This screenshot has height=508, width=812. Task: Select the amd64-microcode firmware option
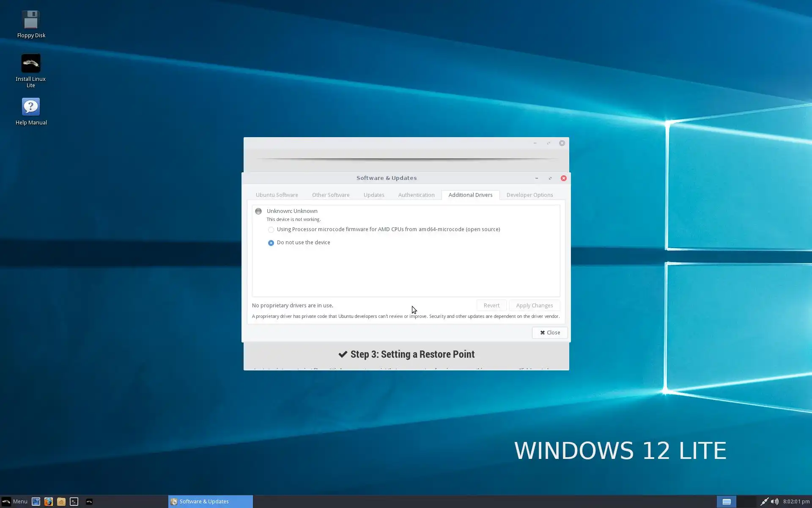[271, 230]
